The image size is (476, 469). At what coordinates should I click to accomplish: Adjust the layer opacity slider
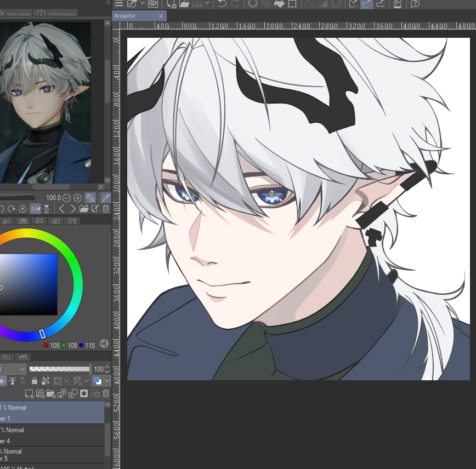click(x=60, y=369)
